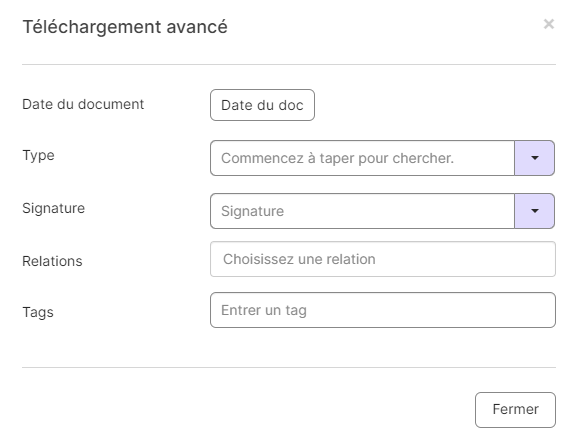This screenshot has height=438, width=577.
Task: Close the dialog with the X icon
Action: 548,24
